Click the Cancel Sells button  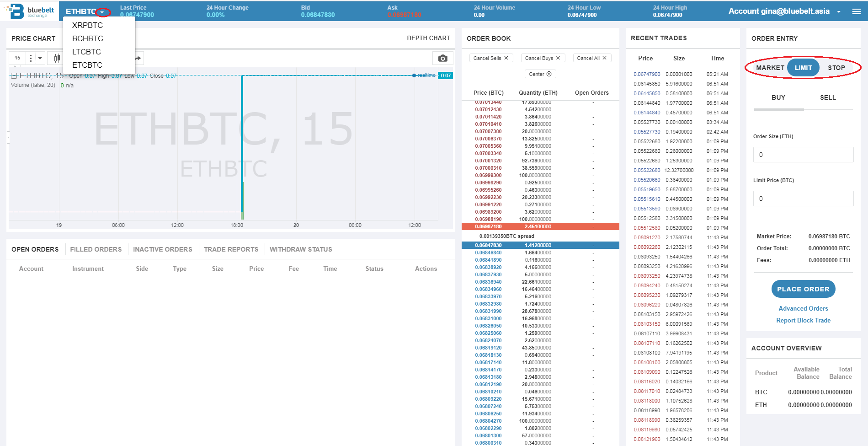pos(491,58)
